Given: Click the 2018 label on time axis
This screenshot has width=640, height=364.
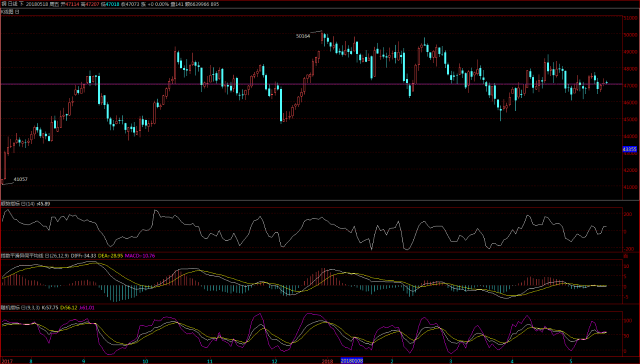Looking at the screenshot, I should 327,361.
